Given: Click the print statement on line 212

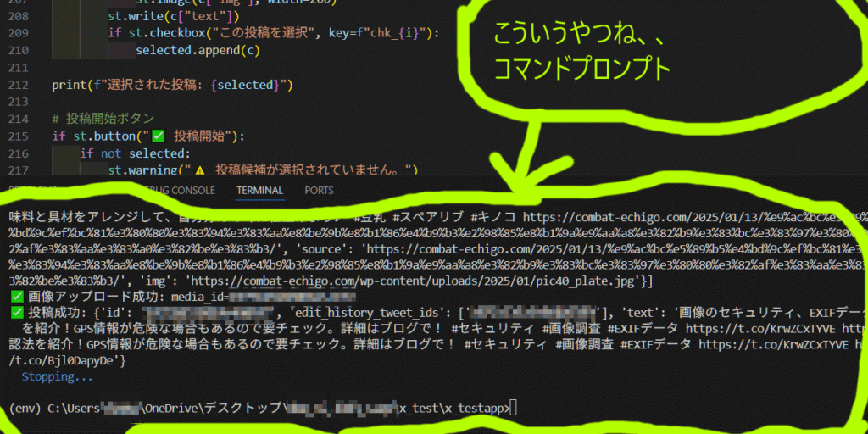Looking at the screenshot, I should 171,85.
